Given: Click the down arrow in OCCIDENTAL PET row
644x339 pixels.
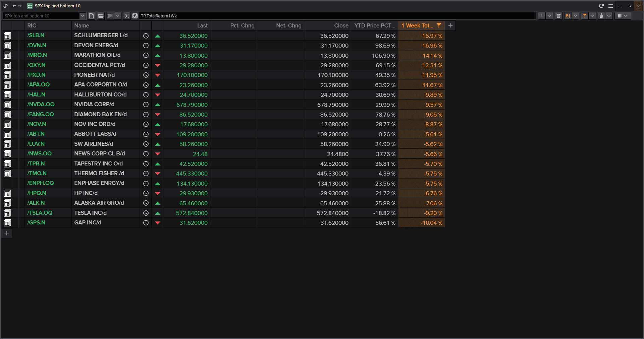Looking at the screenshot, I should (158, 65).
